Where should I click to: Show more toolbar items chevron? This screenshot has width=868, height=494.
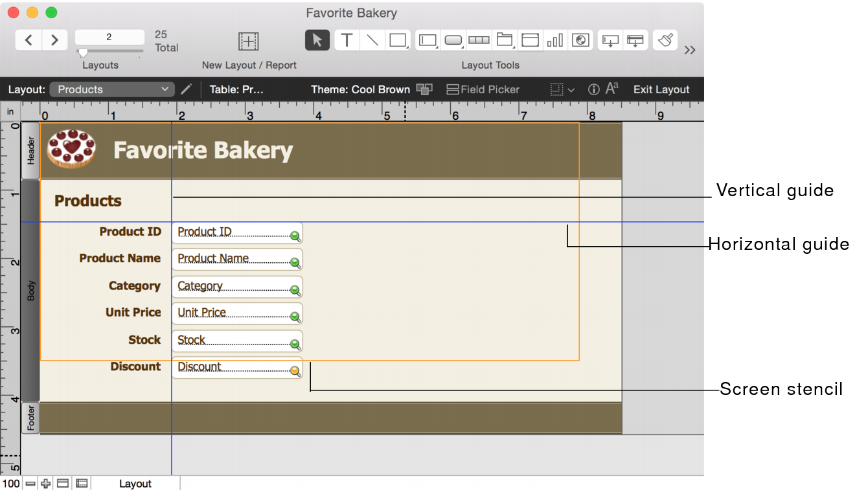tap(690, 51)
